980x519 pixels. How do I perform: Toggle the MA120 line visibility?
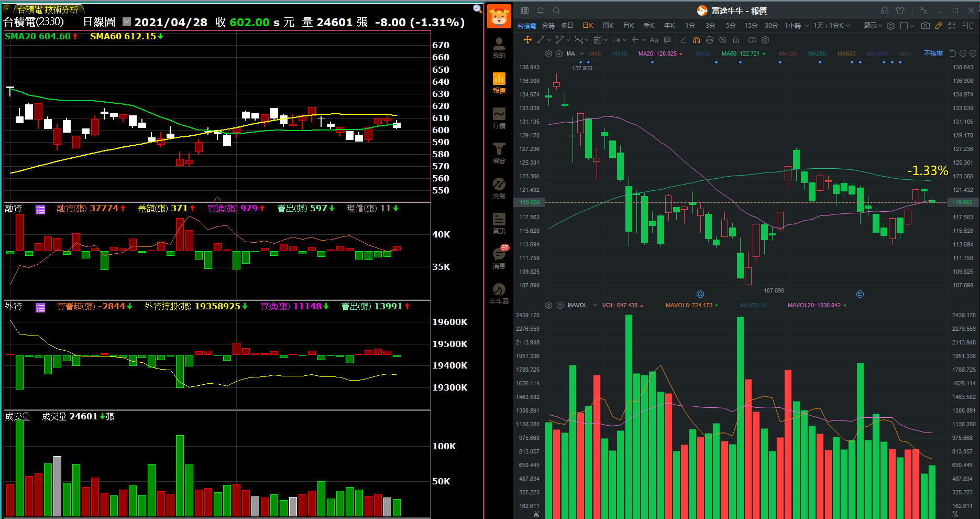tap(788, 53)
